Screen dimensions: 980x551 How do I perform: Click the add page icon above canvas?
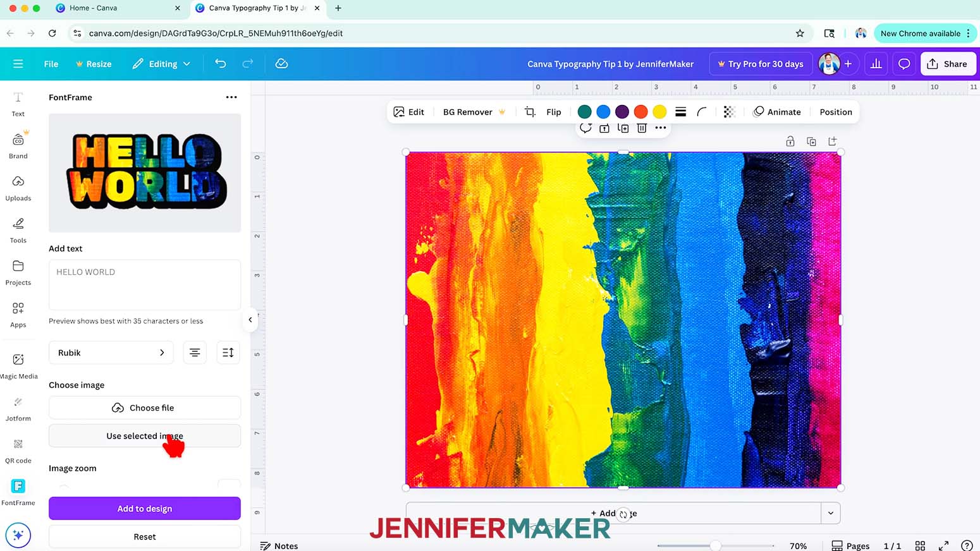tap(833, 141)
